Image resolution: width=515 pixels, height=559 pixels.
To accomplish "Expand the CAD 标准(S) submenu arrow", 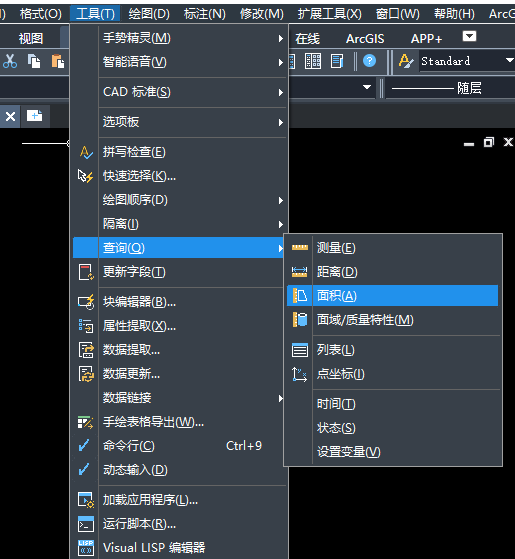I will pos(281,92).
